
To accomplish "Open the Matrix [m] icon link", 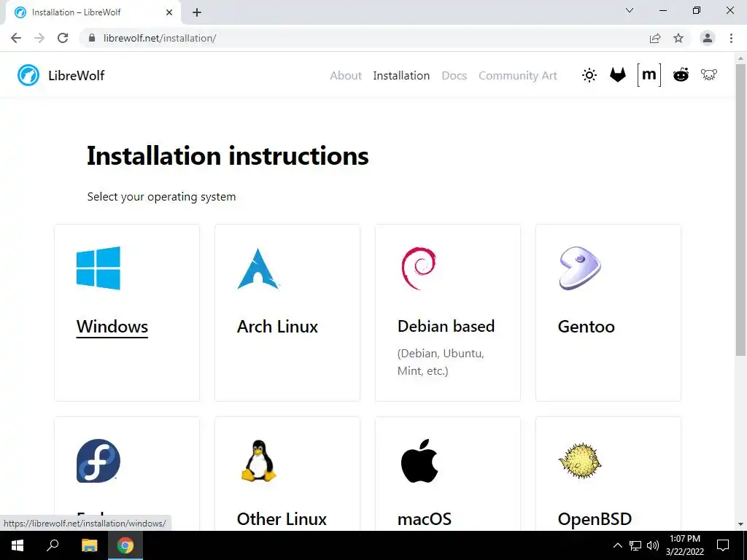I will coord(649,75).
